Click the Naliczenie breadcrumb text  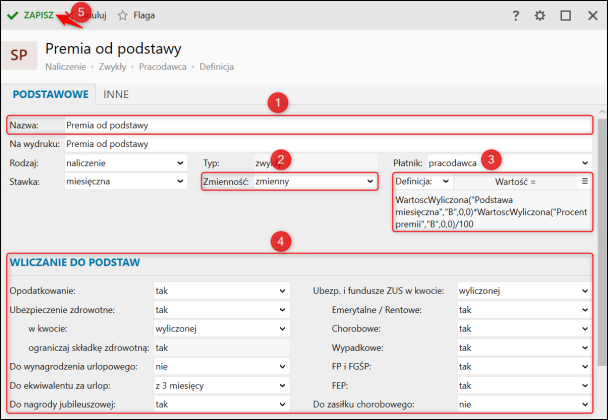click(66, 67)
